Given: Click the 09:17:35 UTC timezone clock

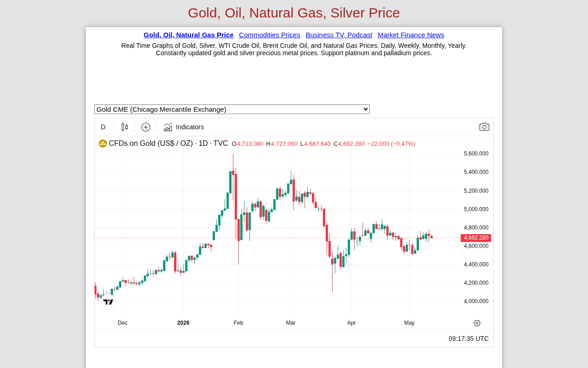Looking at the screenshot, I should pos(469,339).
